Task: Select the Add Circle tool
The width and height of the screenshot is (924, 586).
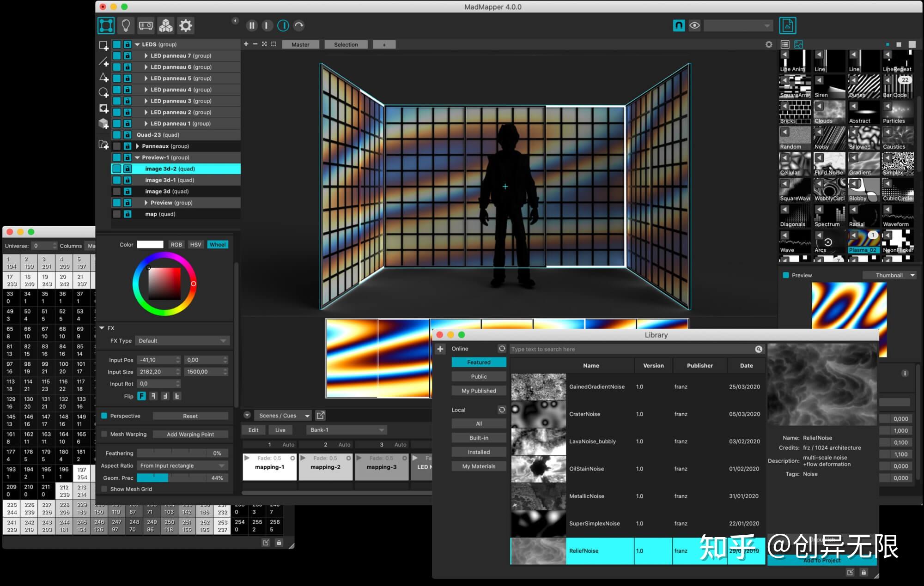Action: (103, 92)
